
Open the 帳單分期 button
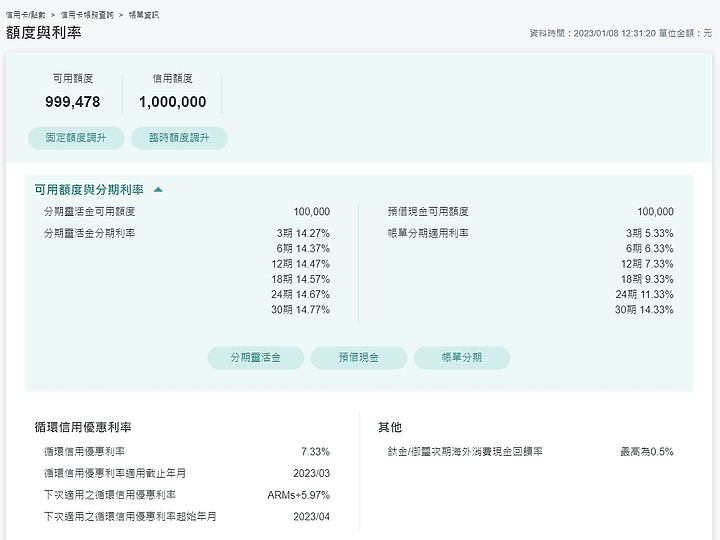(462, 358)
